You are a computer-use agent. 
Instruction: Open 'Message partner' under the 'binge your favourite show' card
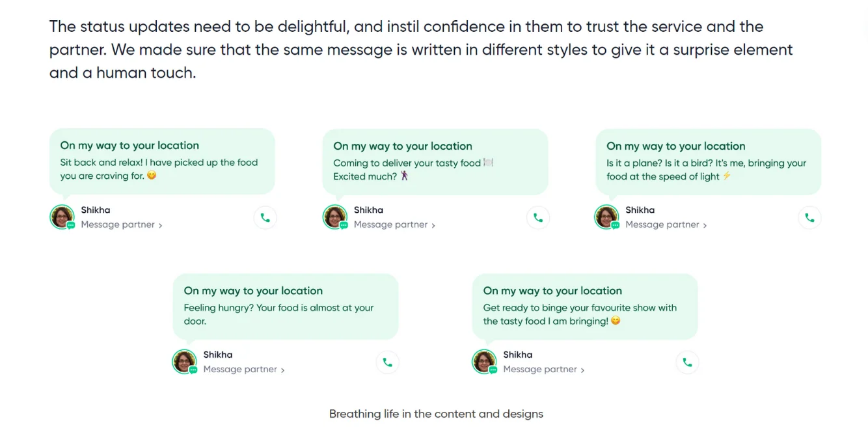[x=544, y=369]
